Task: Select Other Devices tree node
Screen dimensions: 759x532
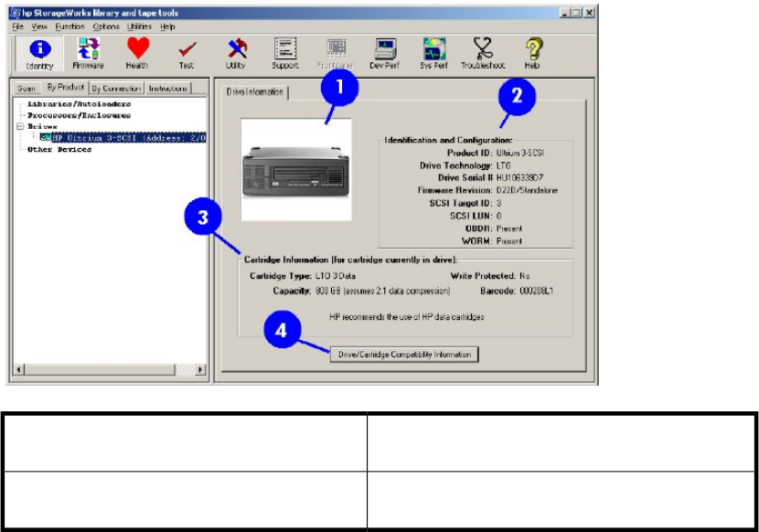Action: pyautogui.click(x=59, y=150)
